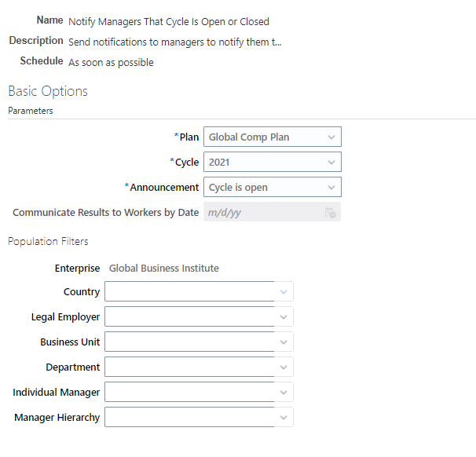This screenshot has width=476, height=457.
Task: Expand the Manager Hierarchy chevron arrow
Action: coord(284,418)
